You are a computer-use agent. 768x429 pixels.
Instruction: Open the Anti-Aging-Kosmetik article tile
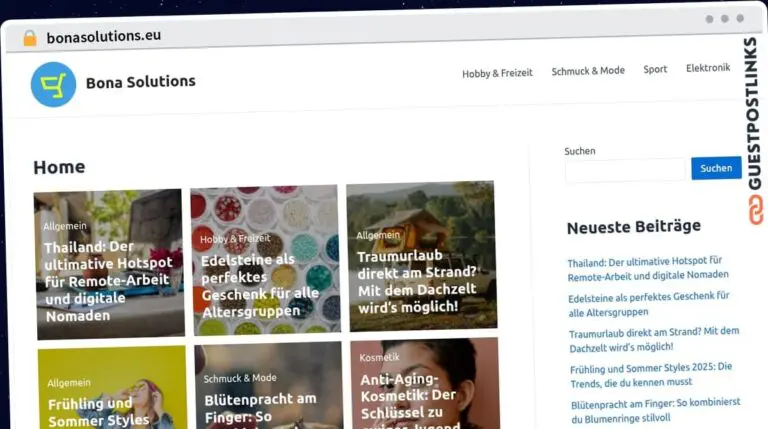[425, 383]
